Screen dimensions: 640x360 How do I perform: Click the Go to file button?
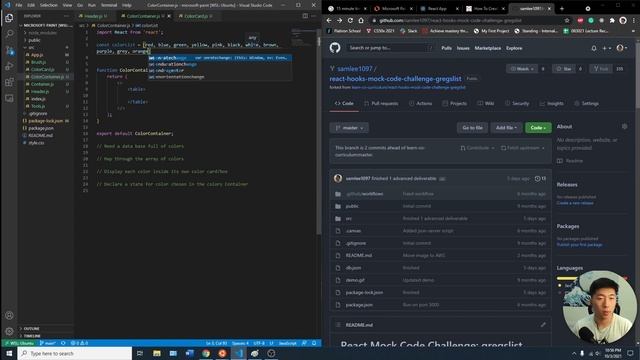(x=473, y=128)
